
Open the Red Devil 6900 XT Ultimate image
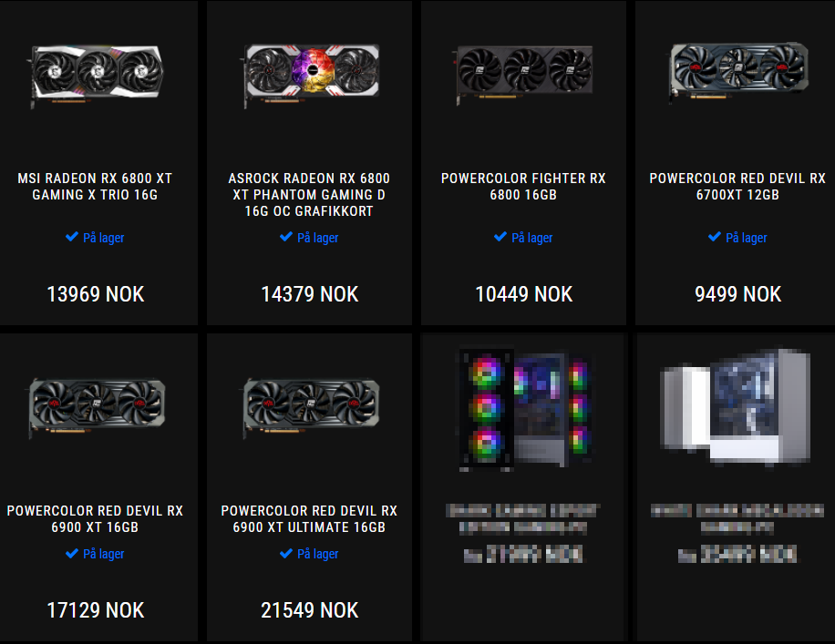(x=312, y=407)
